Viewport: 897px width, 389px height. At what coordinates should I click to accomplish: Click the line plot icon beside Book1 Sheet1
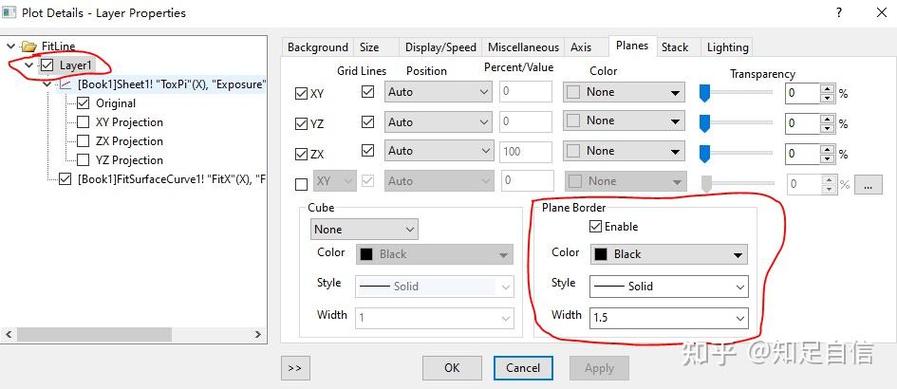point(66,85)
